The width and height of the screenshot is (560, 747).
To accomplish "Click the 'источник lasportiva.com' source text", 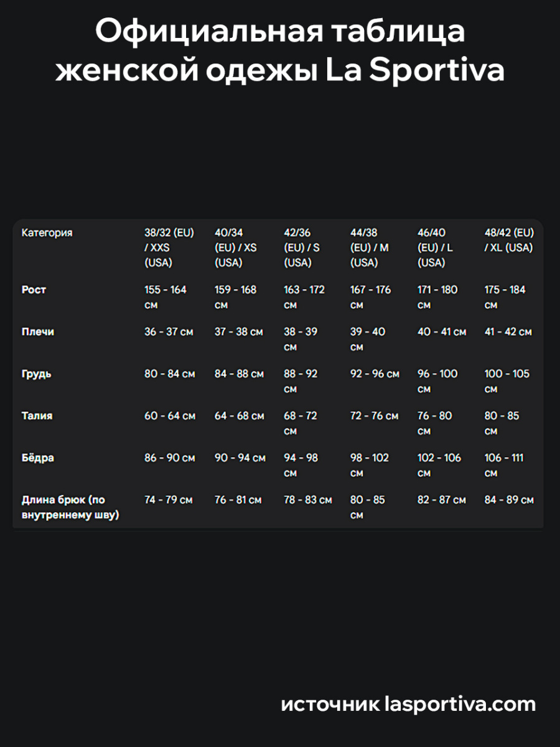I will pyautogui.click(x=408, y=704).
